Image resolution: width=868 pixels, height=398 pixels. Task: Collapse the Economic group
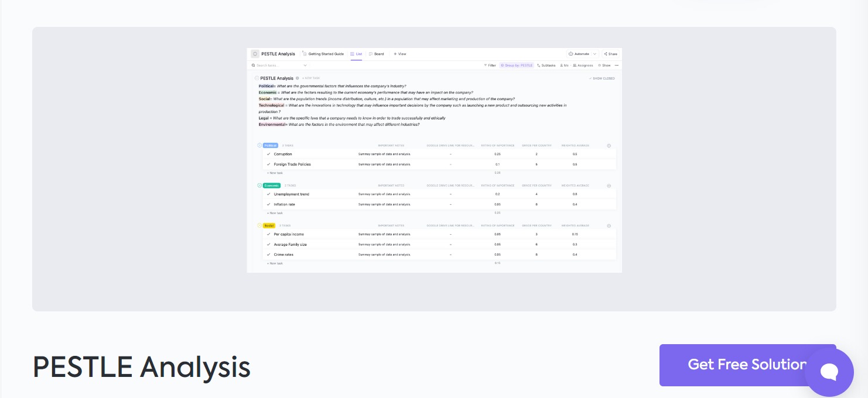(259, 185)
